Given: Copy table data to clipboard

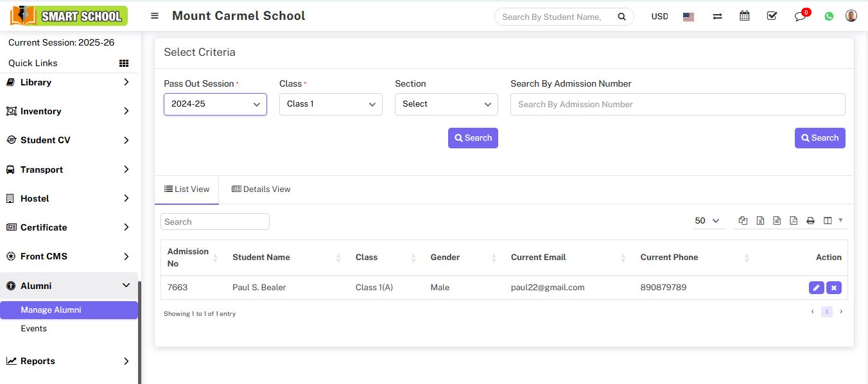Looking at the screenshot, I should pos(743,221).
